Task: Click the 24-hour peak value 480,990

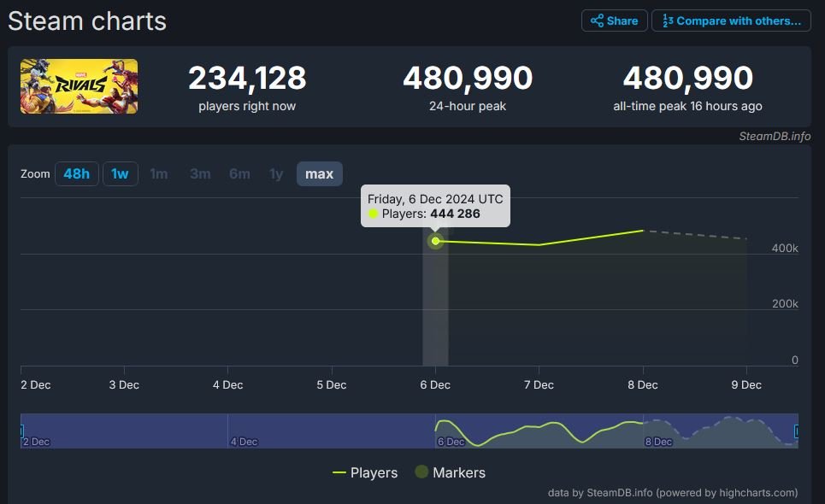Action: click(x=468, y=78)
